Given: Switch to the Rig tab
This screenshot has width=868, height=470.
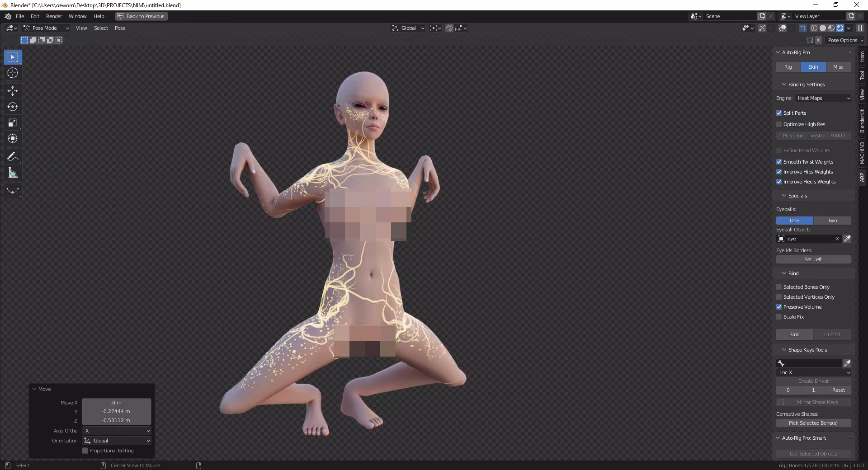Looking at the screenshot, I should [x=788, y=67].
